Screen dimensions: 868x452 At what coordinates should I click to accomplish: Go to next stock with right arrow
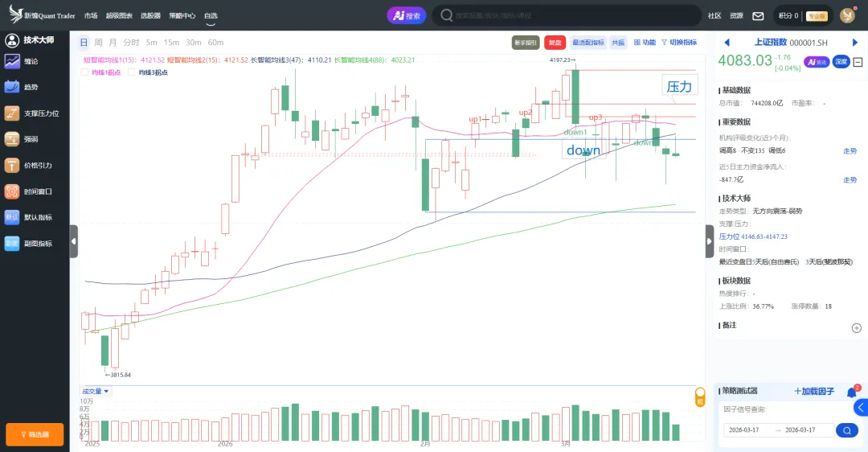tap(855, 43)
